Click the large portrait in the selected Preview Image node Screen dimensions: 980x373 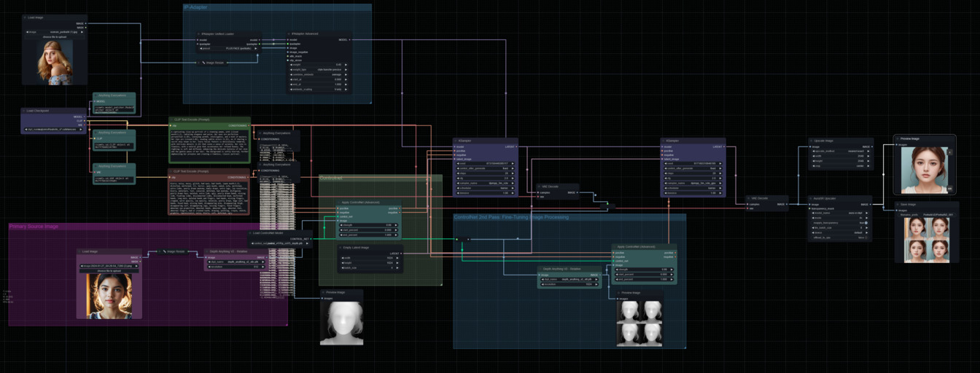point(925,170)
